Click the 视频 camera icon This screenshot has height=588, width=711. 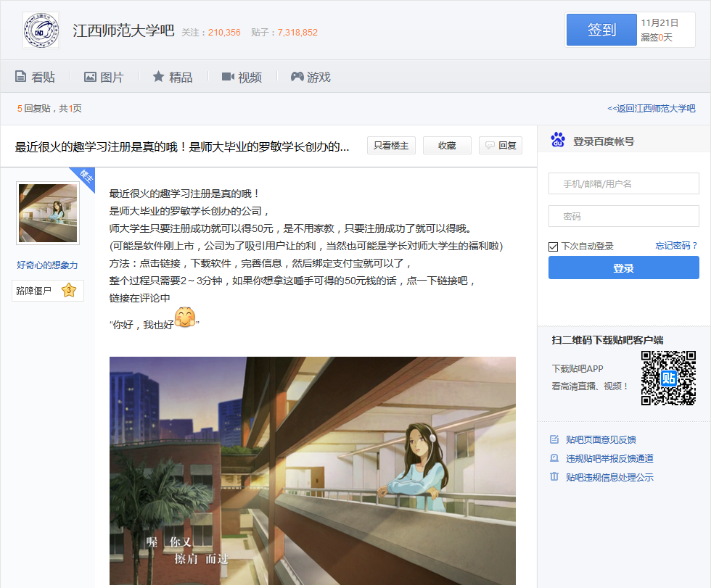click(228, 77)
